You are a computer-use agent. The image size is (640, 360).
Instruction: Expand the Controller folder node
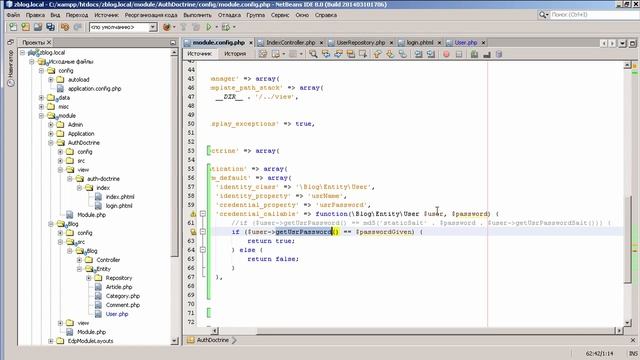point(80,260)
